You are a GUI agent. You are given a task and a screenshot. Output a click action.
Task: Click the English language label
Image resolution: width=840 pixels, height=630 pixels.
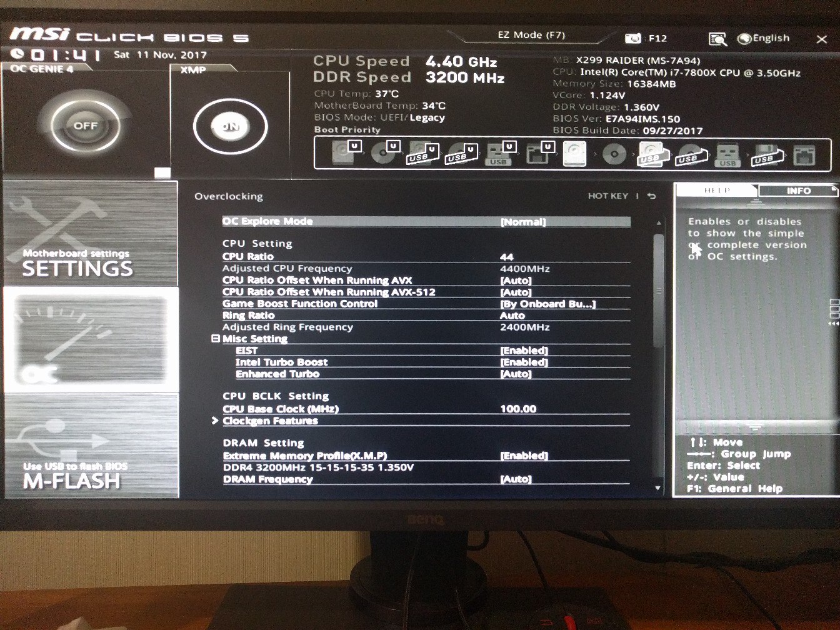(771, 39)
